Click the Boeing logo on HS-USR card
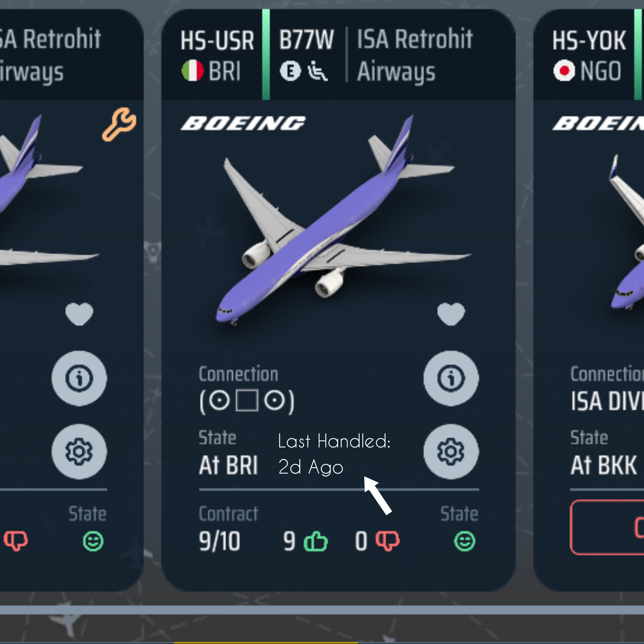Image resolution: width=644 pixels, height=644 pixels. coord(243,123)
